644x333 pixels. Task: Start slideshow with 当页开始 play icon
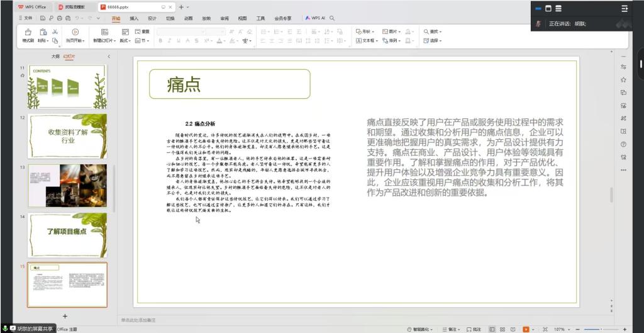75,32
